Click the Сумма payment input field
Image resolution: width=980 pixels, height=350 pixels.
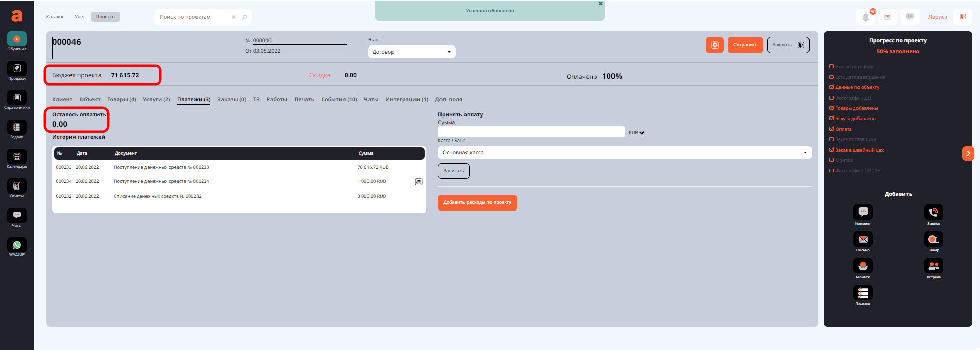[x=531, y=132]
